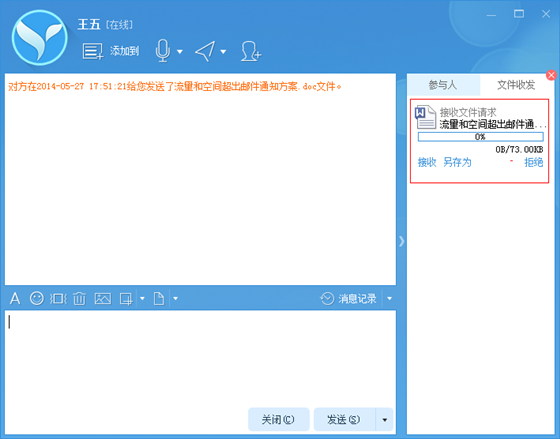
Task: Click 接收 link to accept file
Action: (x=427, y=163)
